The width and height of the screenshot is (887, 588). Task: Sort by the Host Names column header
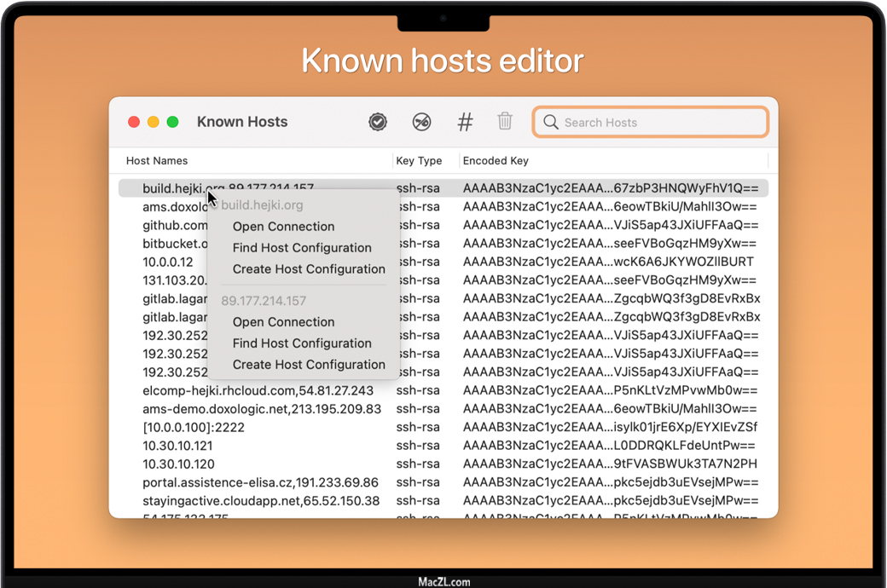(x=157, y=160)
